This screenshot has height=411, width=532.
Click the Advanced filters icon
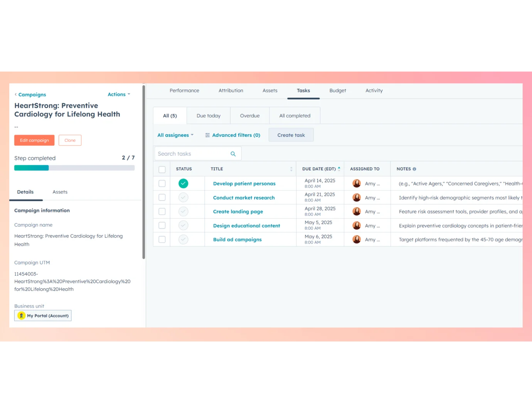(x=207, y=135)
